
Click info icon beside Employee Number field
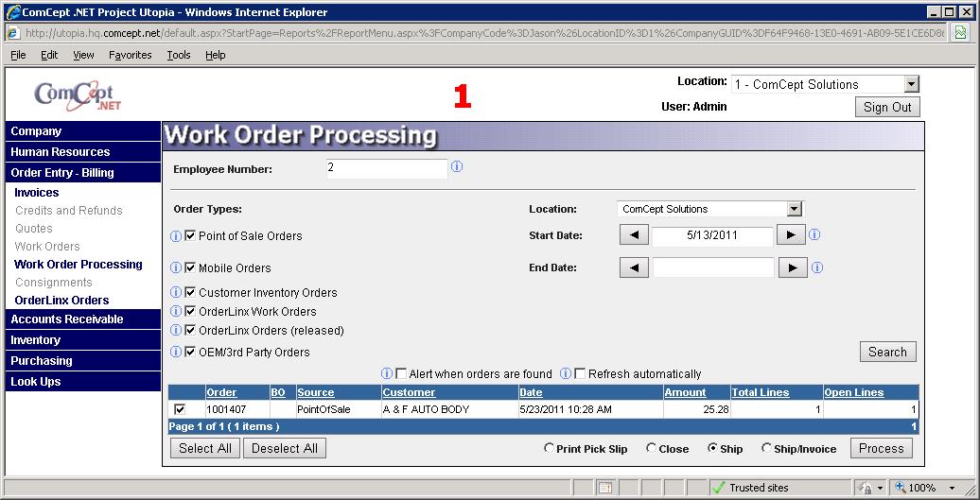click(x=457, y=167)
